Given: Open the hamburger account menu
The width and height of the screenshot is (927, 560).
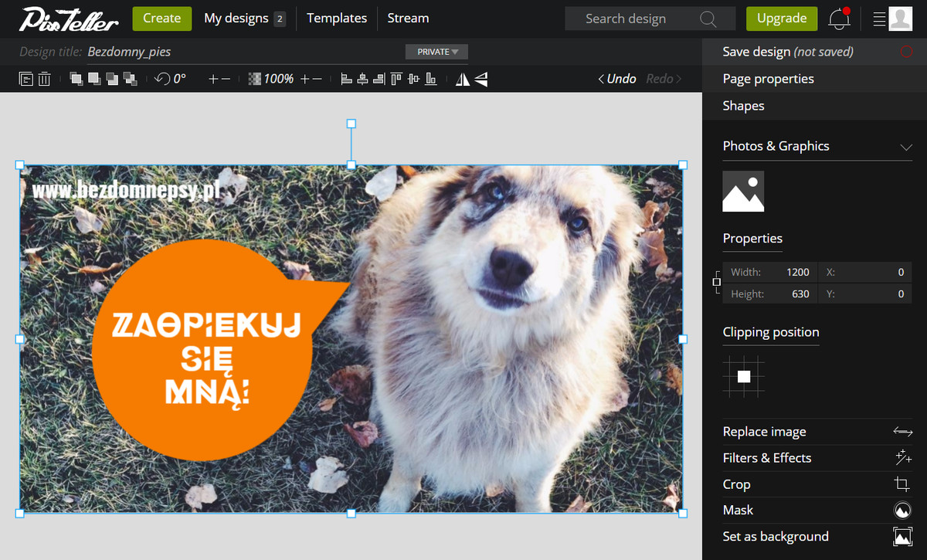Looking at the screenshot, I should 879,19.
